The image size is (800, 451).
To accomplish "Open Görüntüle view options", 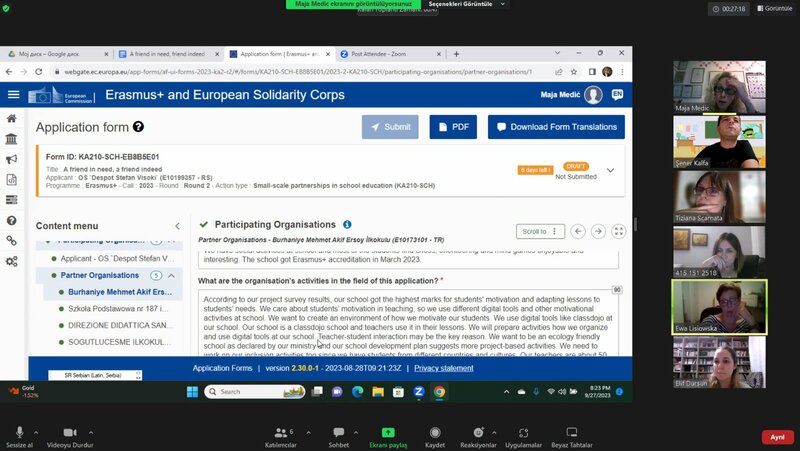I will [x=774, y=8].
